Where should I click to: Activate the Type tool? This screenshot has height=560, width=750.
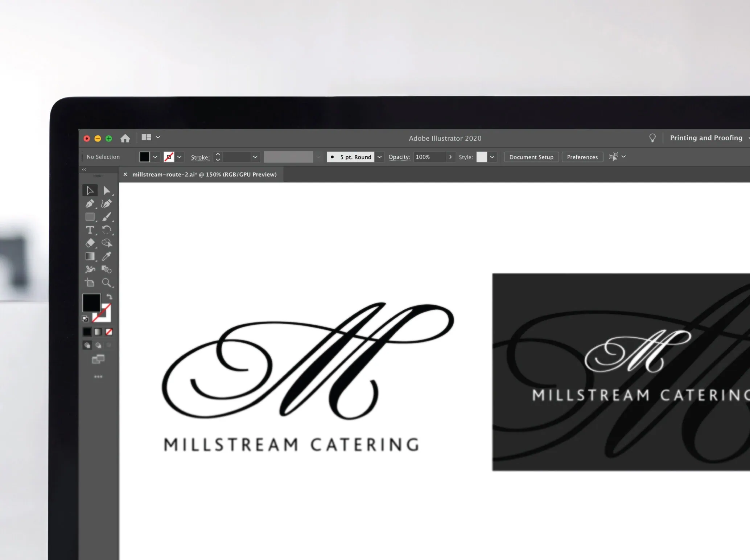pos(90,230)
